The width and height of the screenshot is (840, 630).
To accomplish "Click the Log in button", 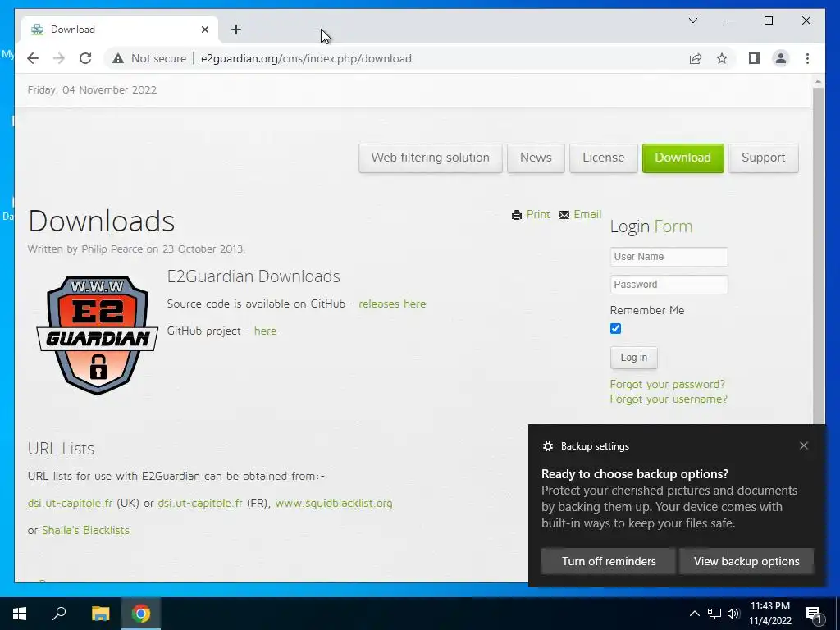I will pos(634,358).
